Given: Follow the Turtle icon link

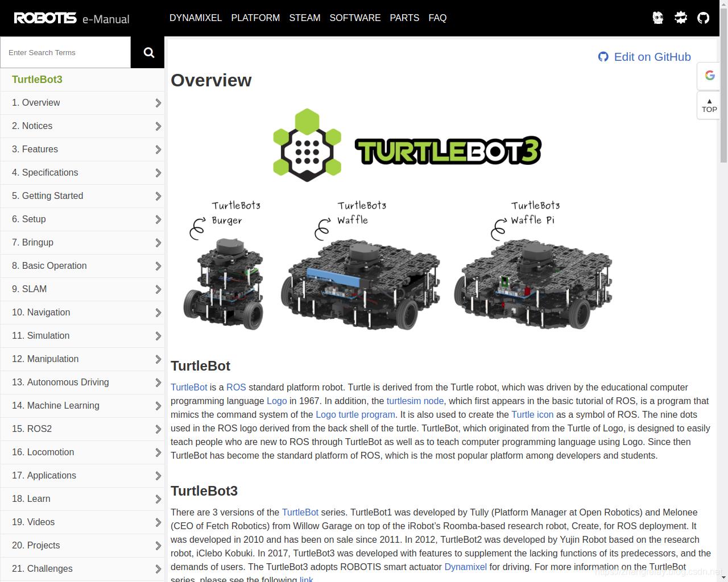Looking at the screenshot, I should click(x=532, y=414).
